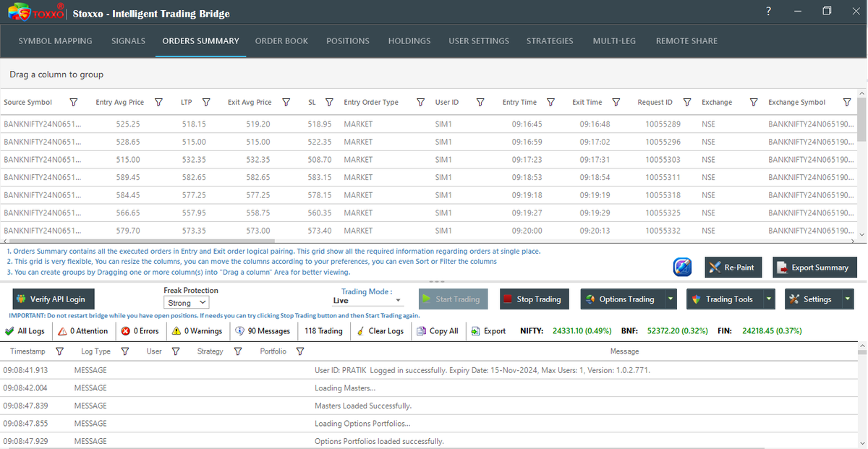Click the blue compass icon beside Re-Paint

click(682, 267)
